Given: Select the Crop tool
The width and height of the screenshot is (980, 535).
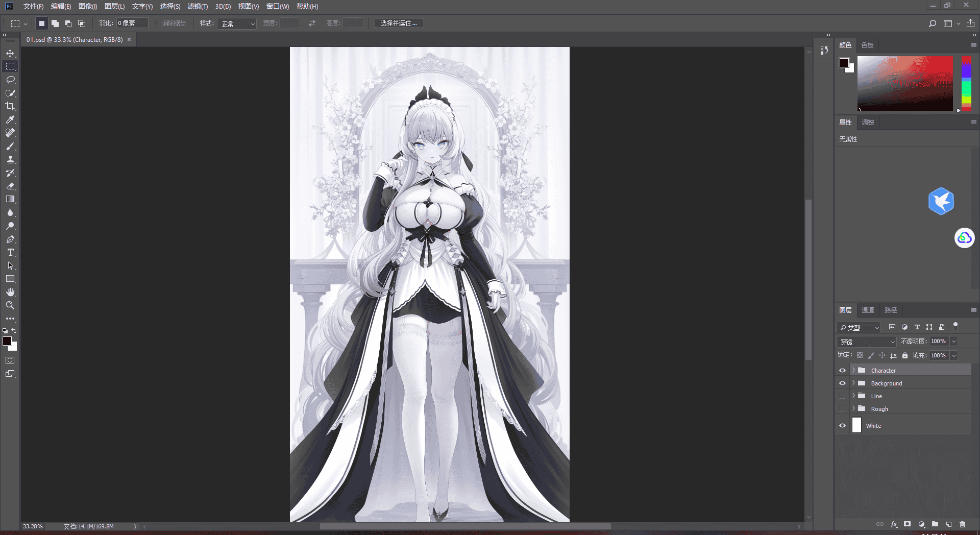Looking at the screenshot, I should click(10, 106).
